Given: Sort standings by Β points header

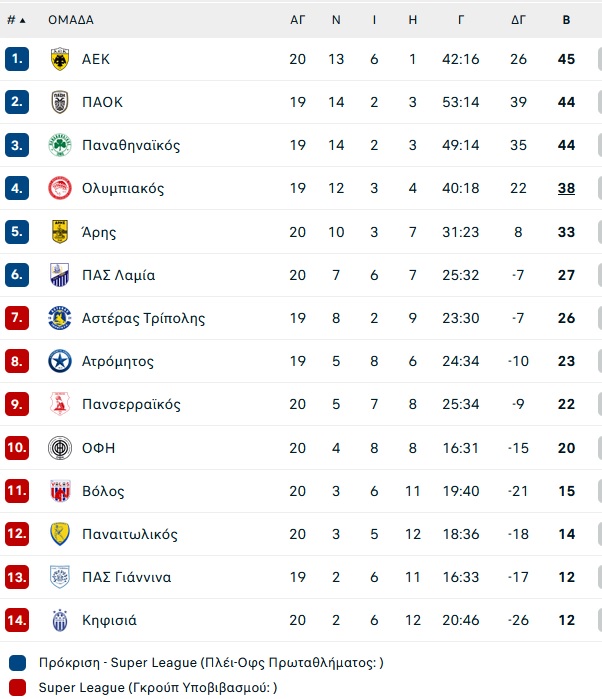Looking at the screenshot, I should coord(566,20).
